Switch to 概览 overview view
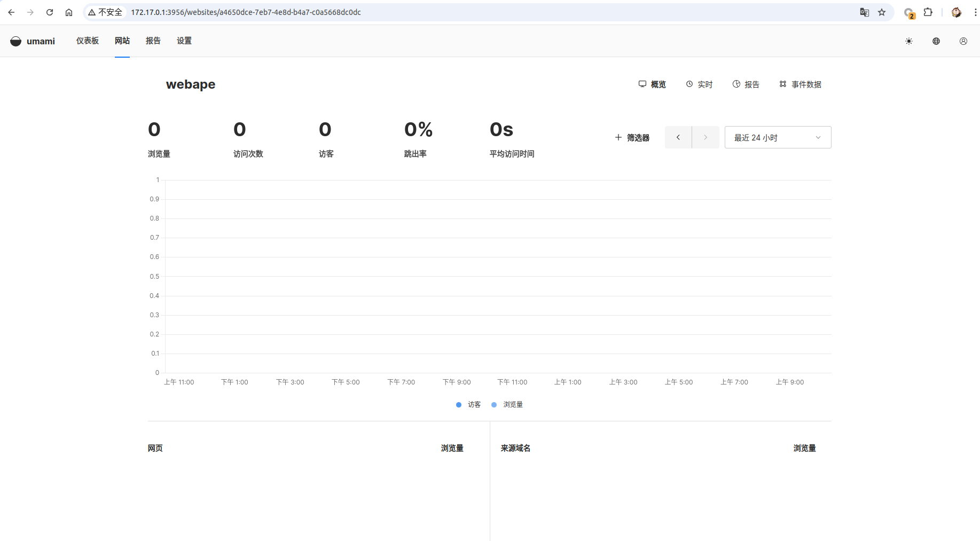 tap(652, 84)
